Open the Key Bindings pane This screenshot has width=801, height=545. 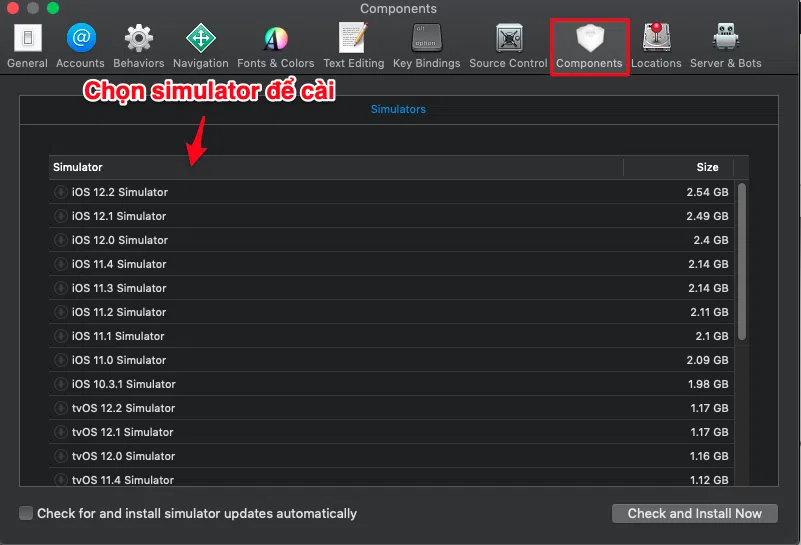pos(427,45)
